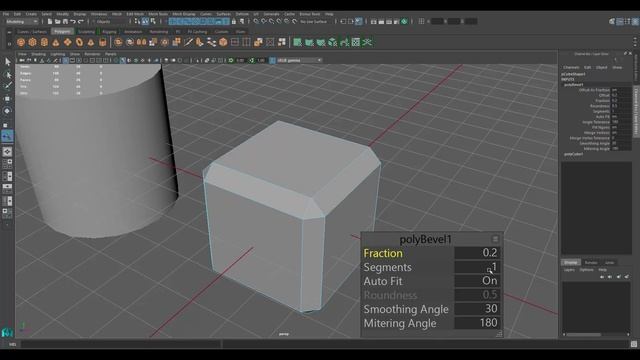Viewport: 640px width, 360px height.
Task: Open the viewport Shading menu
Action: [38, 54]
